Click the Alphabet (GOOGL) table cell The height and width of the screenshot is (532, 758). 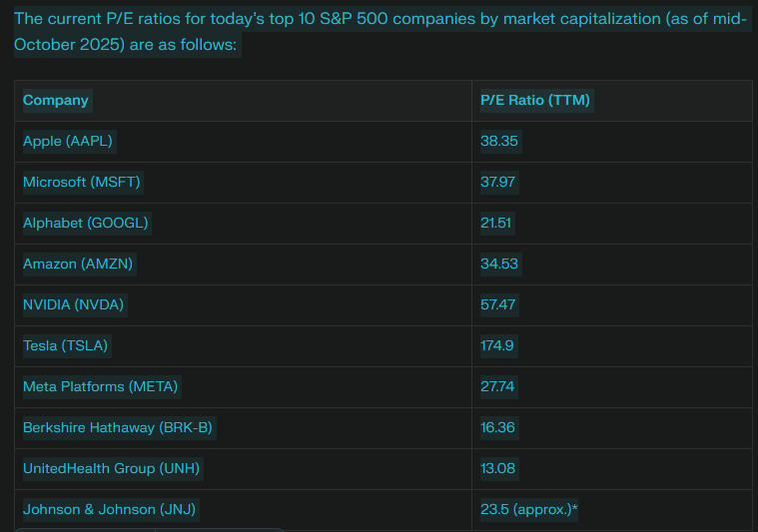point(85,223)
